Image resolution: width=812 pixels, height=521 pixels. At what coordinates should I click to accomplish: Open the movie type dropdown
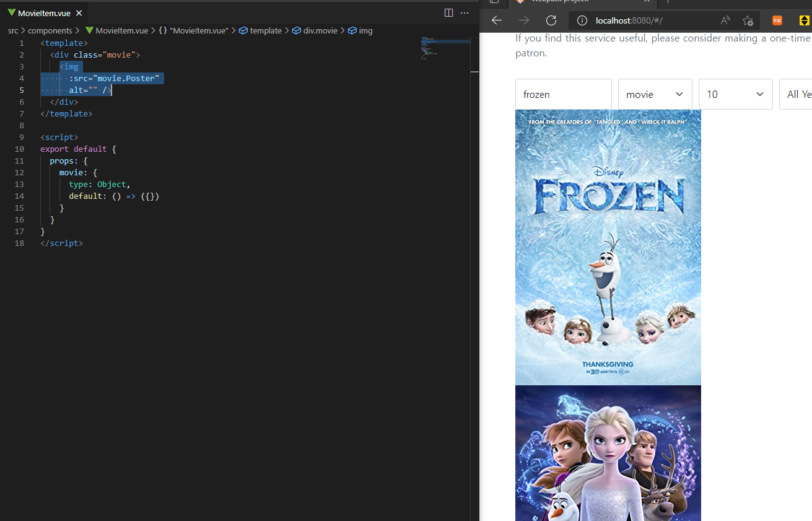click(655, 94)
